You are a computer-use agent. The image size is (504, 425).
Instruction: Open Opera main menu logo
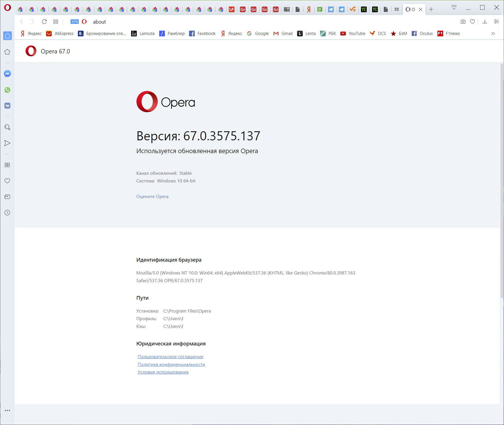point(7,8)
